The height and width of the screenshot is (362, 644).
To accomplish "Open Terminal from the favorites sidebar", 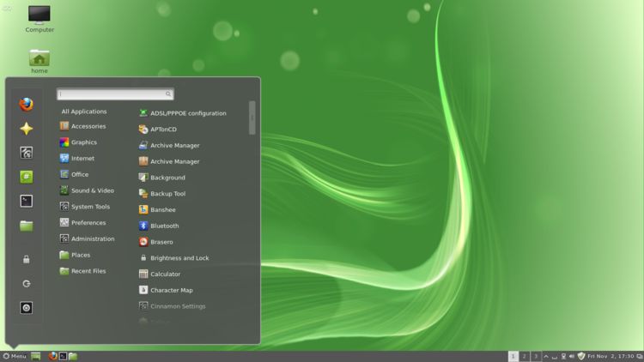I will pyautogui.click(x=27, y=201).
